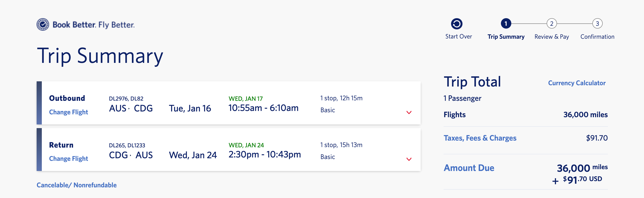Select the Trip Summary step label
Screen dimensions: 644x198
pyautogui.click(x=506, y=37)
